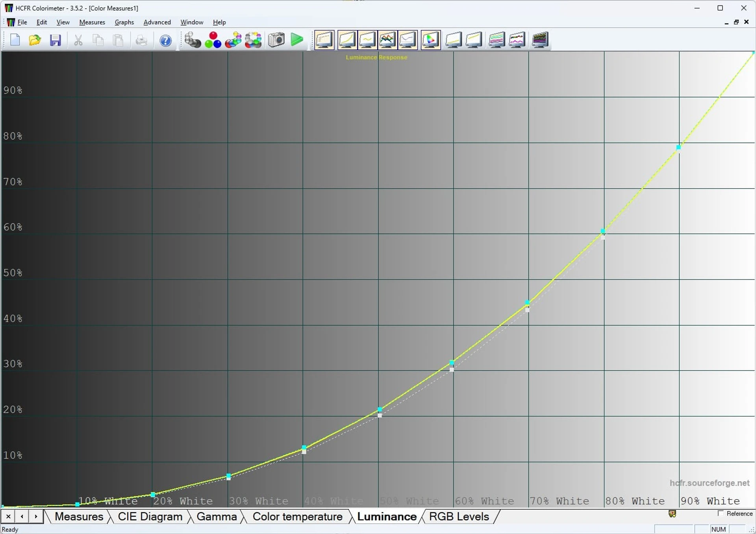
Task: Toggle the CIE diagram view monitor icon
Action: (430, 40)
